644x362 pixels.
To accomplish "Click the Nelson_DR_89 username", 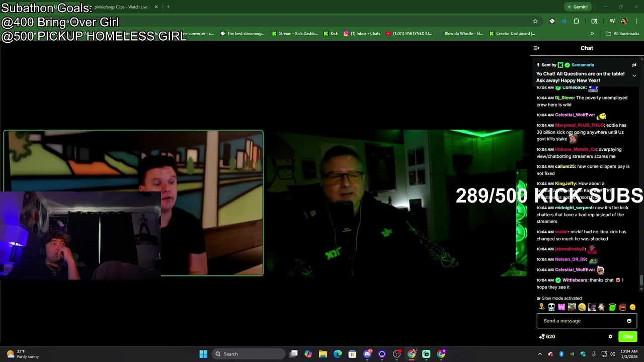I will point(571,259).
